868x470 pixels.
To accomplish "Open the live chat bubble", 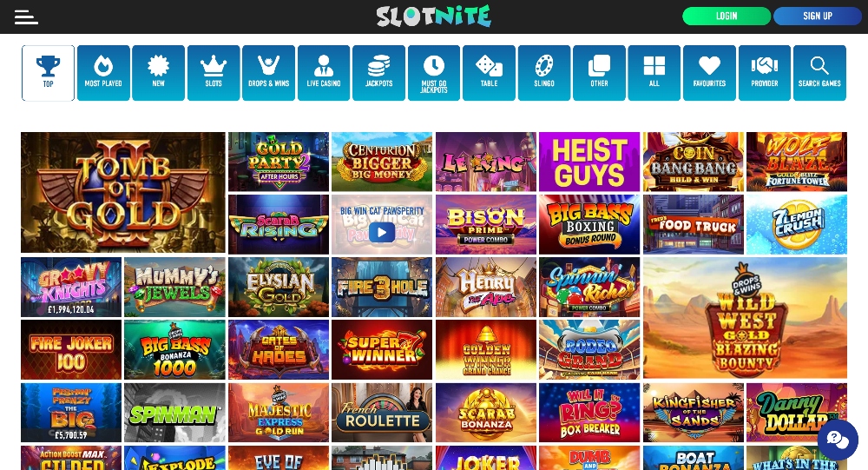I will pos(838,440).
